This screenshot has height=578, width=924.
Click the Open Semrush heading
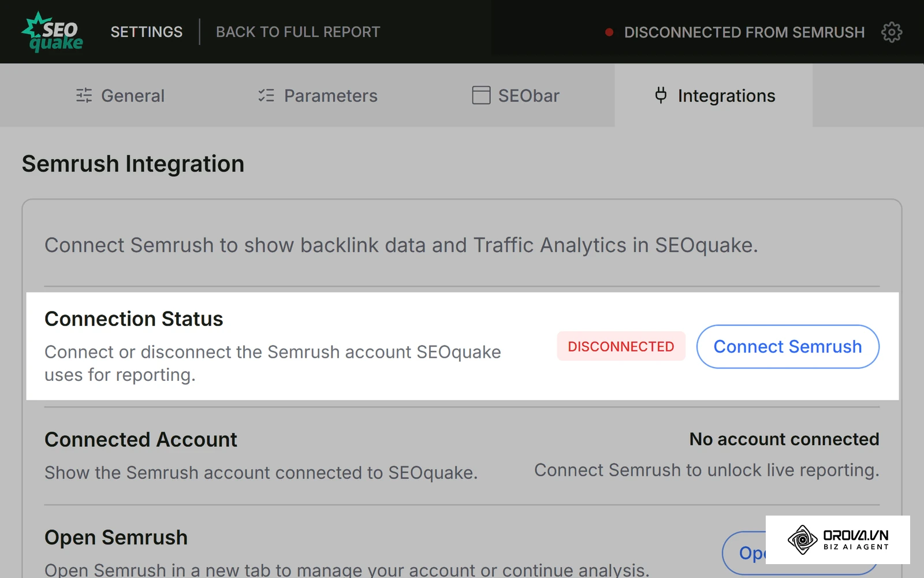coord(116,538)
